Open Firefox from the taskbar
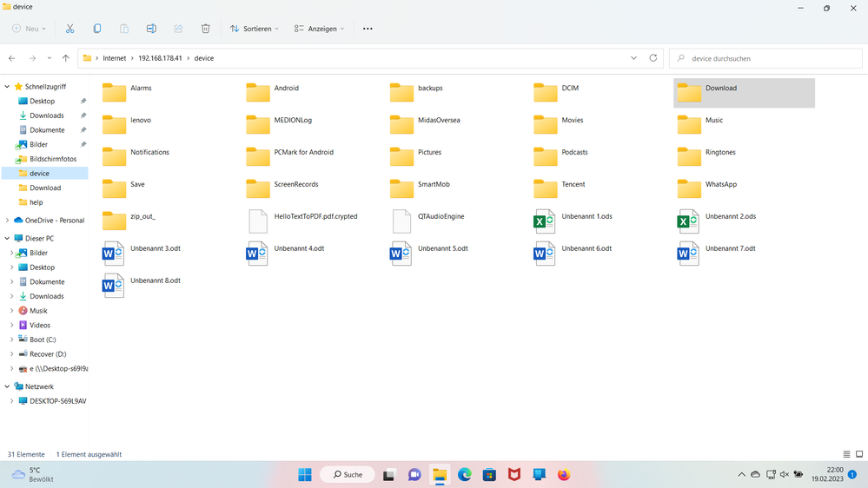 point(563,475)
